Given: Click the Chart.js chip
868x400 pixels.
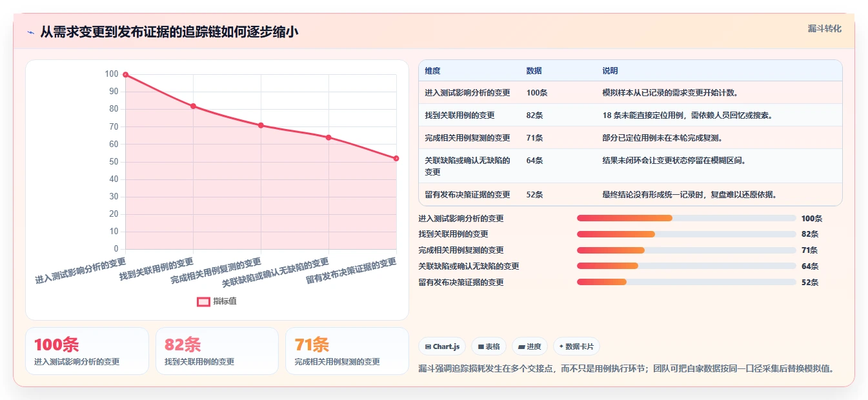Looking at the screenshot, I should (x=442, y=346).
